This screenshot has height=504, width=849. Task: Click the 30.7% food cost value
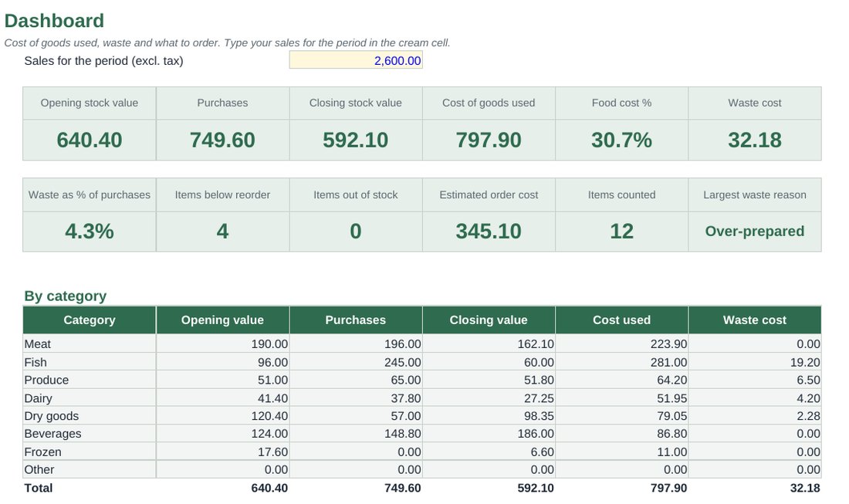pyautogui.click(x=621, y=140)
